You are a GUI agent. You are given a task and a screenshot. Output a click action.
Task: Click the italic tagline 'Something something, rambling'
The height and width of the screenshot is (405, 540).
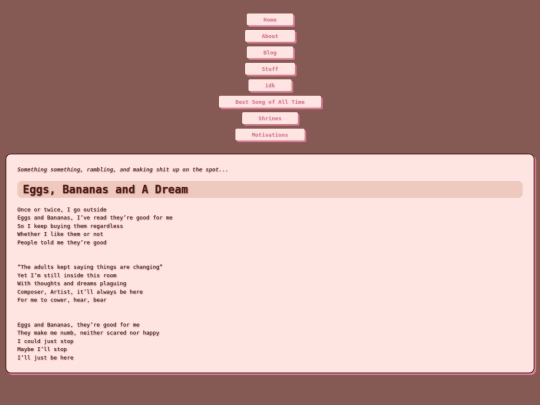(122, 169)
